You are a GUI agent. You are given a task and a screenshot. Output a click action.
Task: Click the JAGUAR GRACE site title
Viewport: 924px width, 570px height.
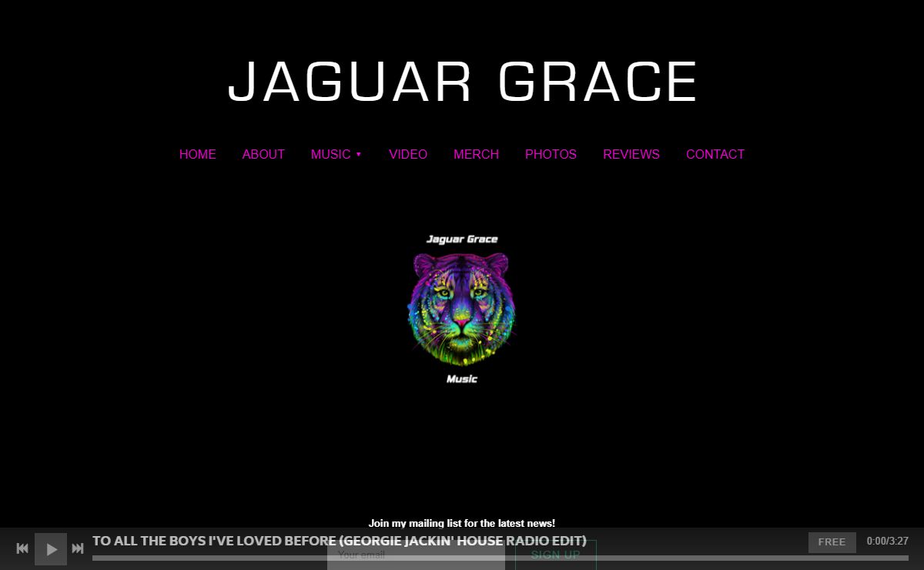463,82
